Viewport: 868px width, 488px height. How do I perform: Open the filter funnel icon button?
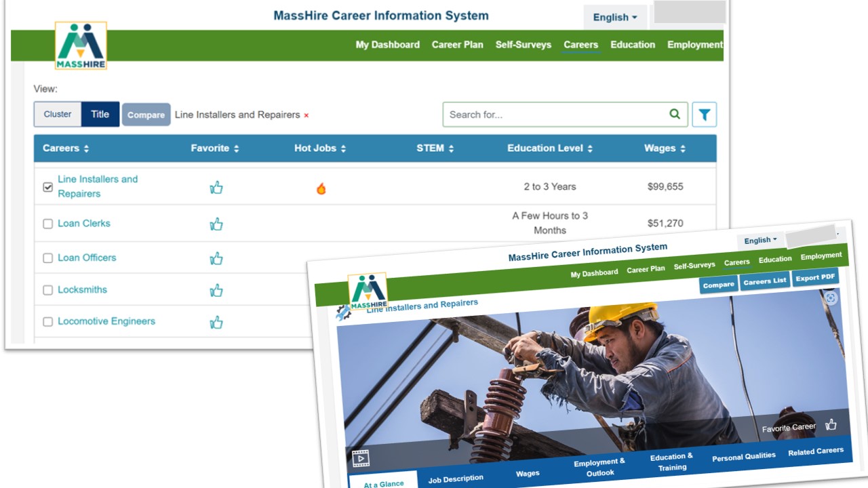pos(705,115)
